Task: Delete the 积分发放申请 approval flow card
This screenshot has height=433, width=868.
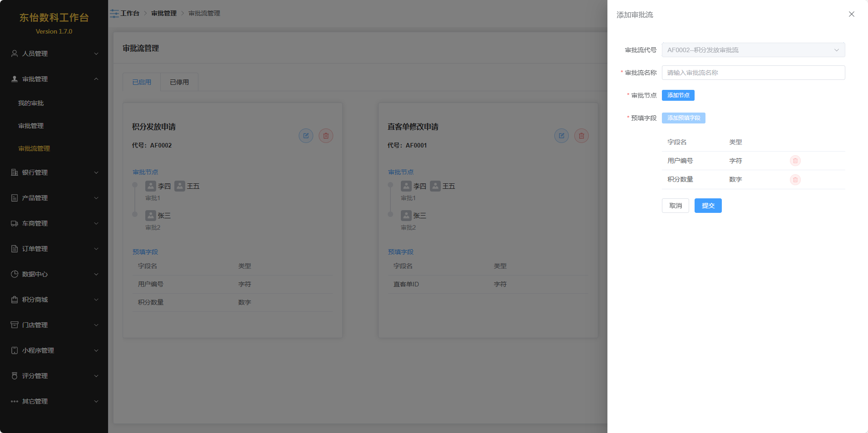Action: click(325, 136)
